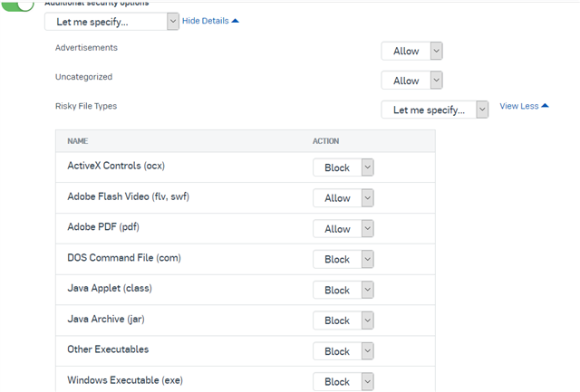
Task: Click the arrow icon next to Hide Details
Action: coord(236,21)
